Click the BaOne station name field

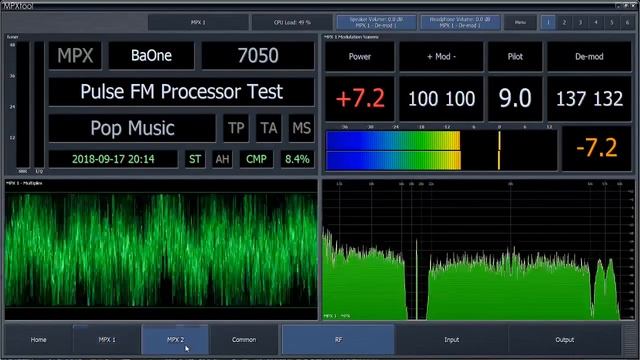click(x=151, y=56)
